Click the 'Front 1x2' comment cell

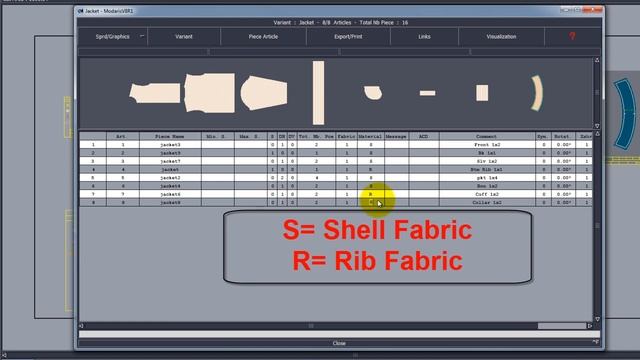pyautogui.click(x=487, y=144)
